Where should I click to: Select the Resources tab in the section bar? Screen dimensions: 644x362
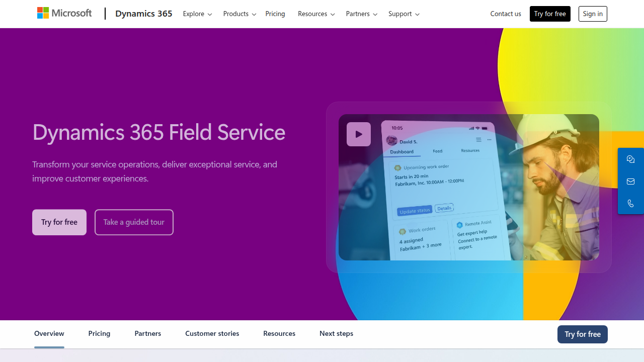(x=279, y=334)
